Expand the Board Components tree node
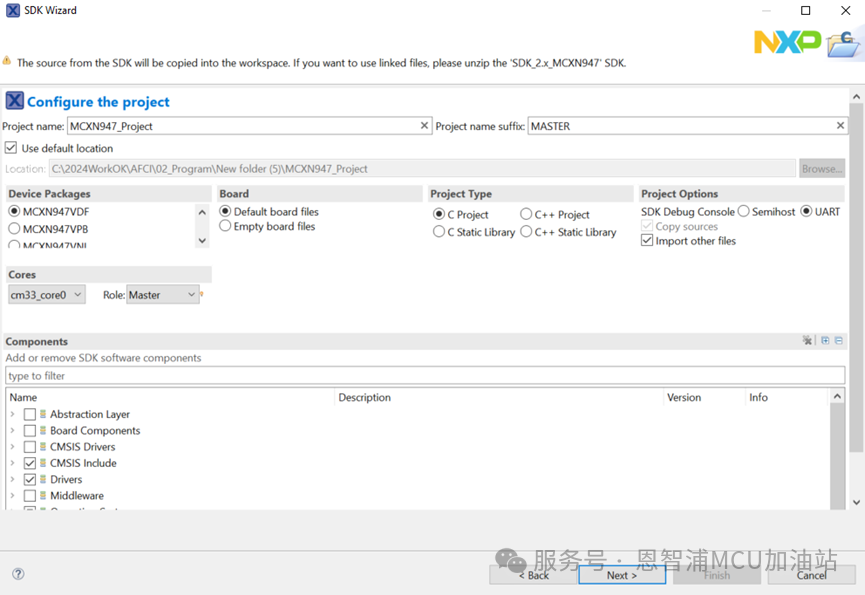865x595 pixels. (x=12, y=430)
